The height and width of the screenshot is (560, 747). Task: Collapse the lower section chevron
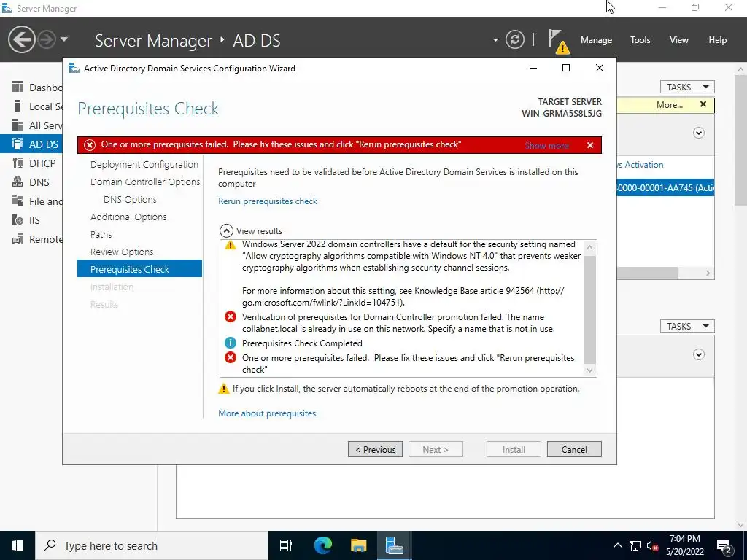[x=698, y=354]
